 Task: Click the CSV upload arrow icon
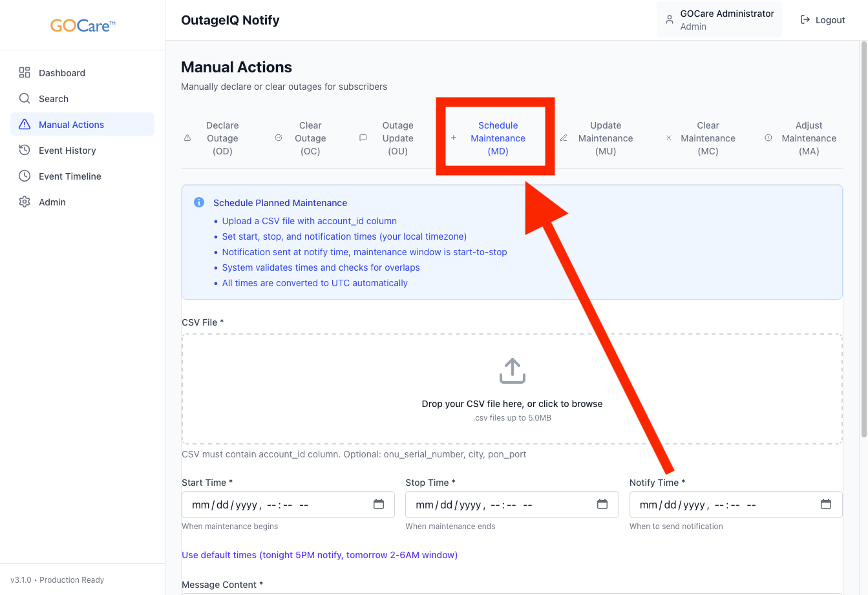pyautogui.click(x=512, y=371)
